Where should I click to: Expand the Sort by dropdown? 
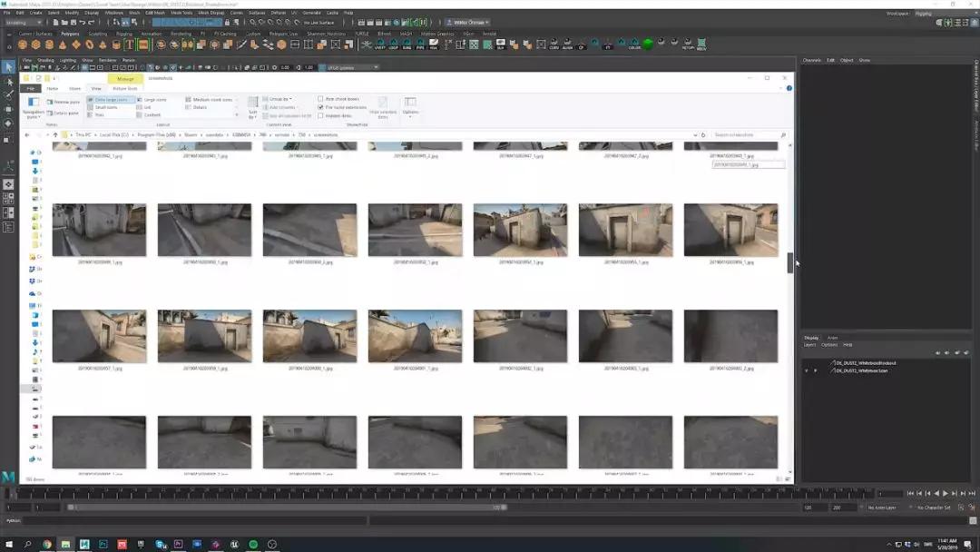click(252, 109)
